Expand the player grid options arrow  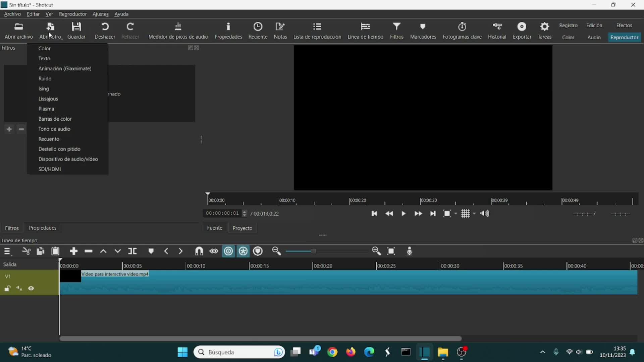point(474,214)
